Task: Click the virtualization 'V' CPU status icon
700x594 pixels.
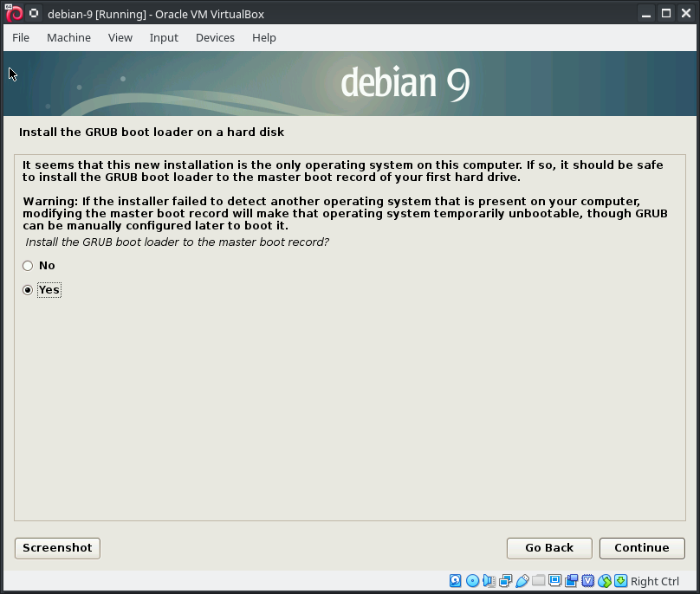Action: pyautogui.click(x=587, y=581)
